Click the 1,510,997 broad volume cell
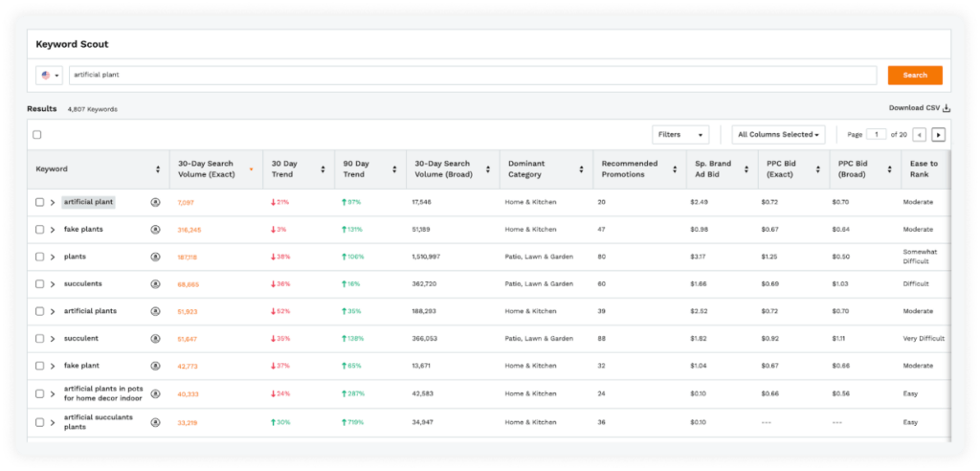 tap(426, 257)
